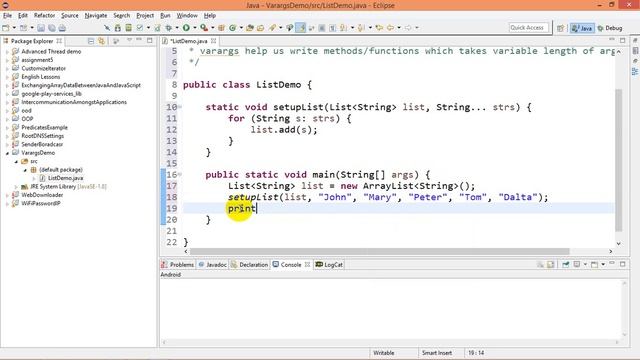
Task: Click the Open Perspective icon
Action: click(560, 28)
